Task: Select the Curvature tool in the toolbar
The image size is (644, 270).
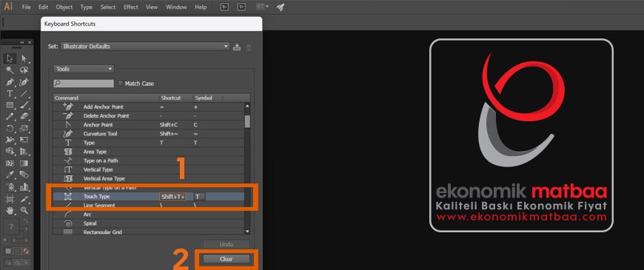Action: tap(24, 82)
